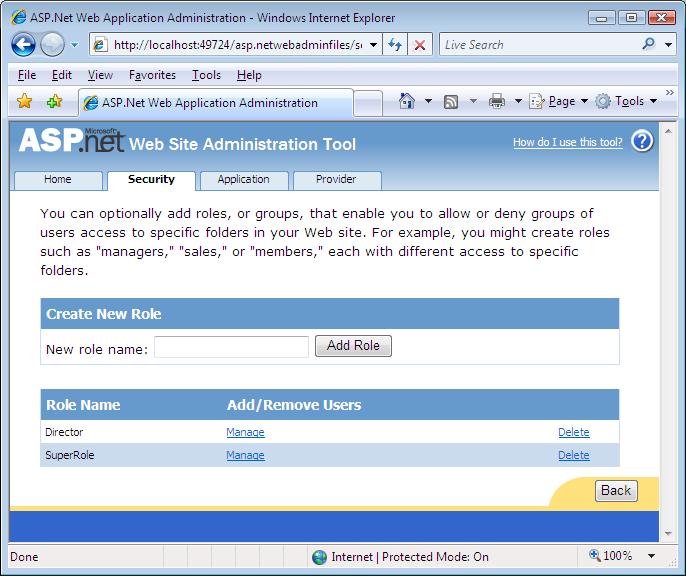
Task: Click the address bar URL field
Action: [x=238, y=45]
